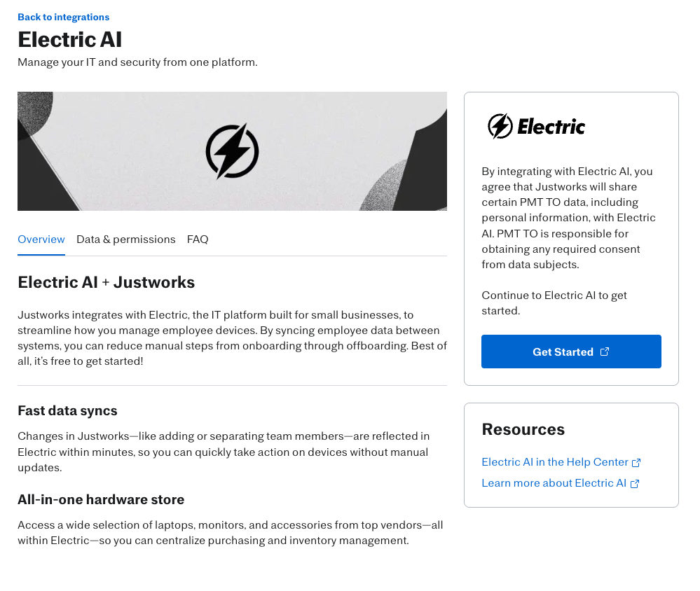Click the Fast data syncs heading
Screen dimensions: 700x591
coord(67,410)
